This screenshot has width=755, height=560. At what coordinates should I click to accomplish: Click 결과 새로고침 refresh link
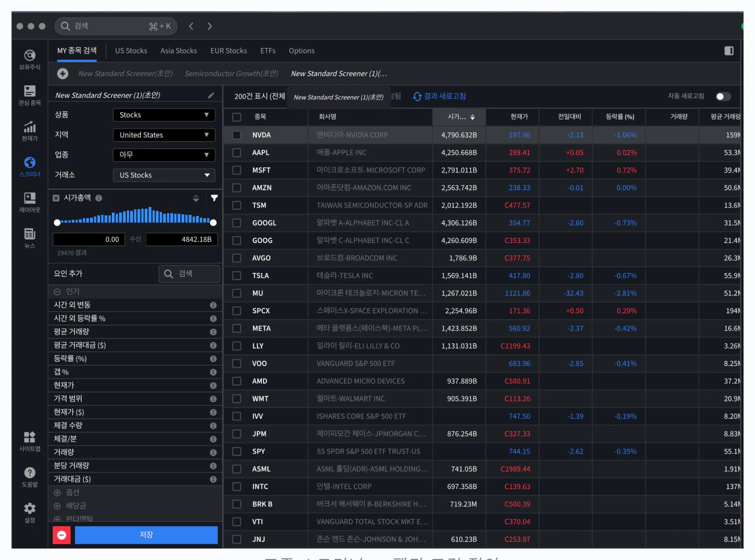pos(440,96)
